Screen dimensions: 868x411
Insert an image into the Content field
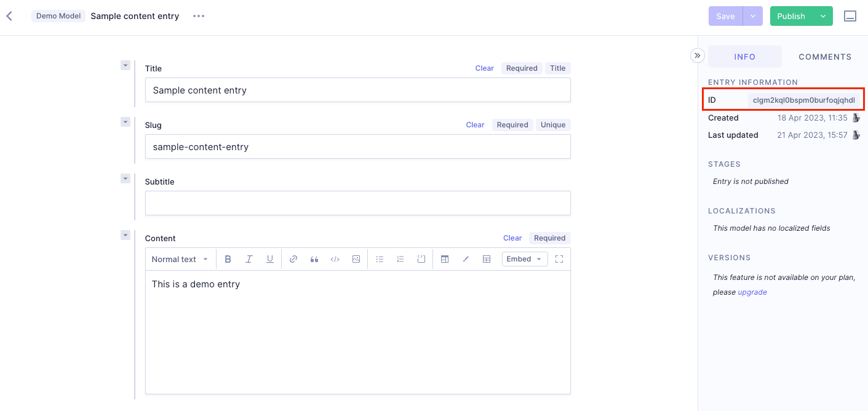(x=356, y=258)
